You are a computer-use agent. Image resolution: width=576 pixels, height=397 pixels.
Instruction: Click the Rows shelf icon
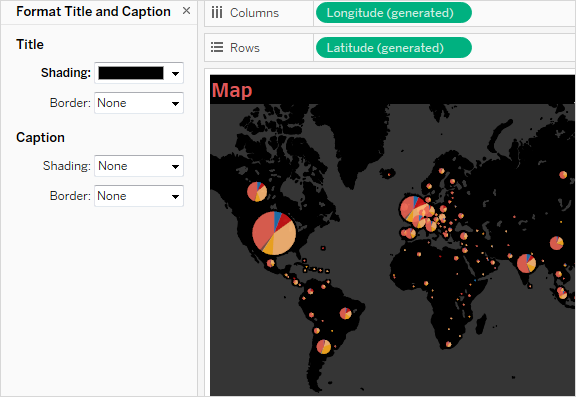point(217,47)
